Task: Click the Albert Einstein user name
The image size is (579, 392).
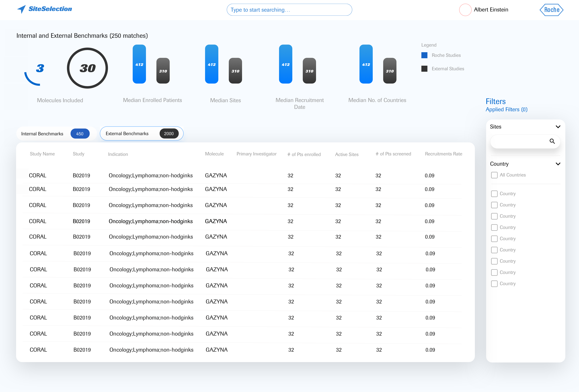Action: click(491, 10)
